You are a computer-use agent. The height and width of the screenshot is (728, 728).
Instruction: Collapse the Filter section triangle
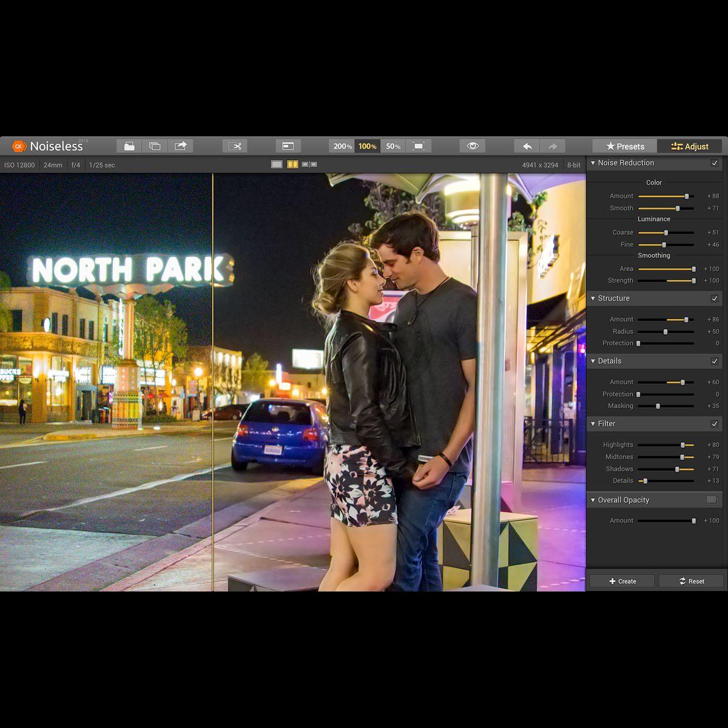tap(593, 423)
